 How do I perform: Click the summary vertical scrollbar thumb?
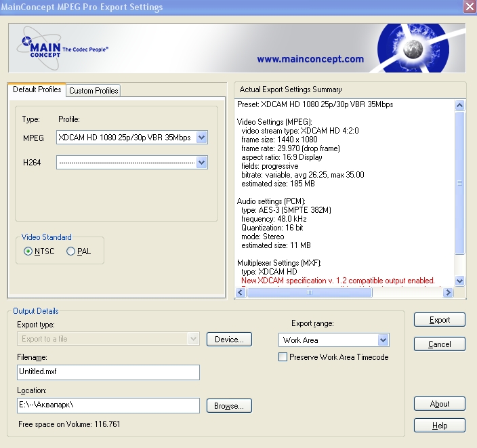(x=459, y=182)
